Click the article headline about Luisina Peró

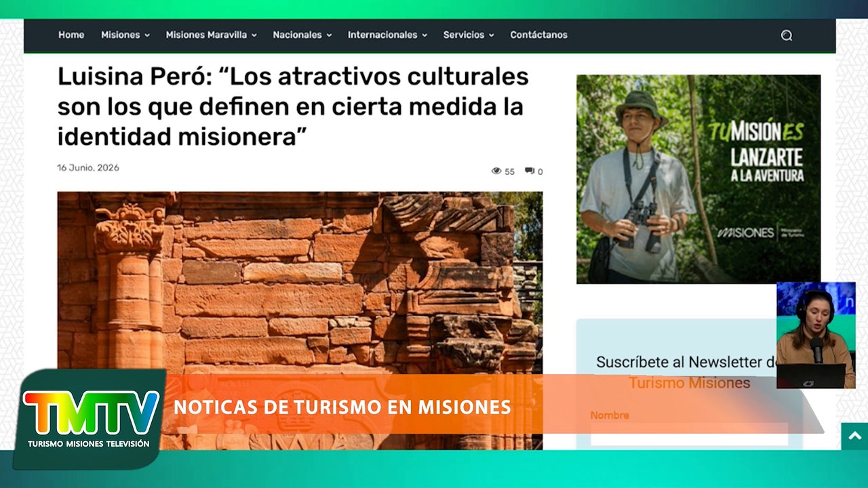pos(293,106)
